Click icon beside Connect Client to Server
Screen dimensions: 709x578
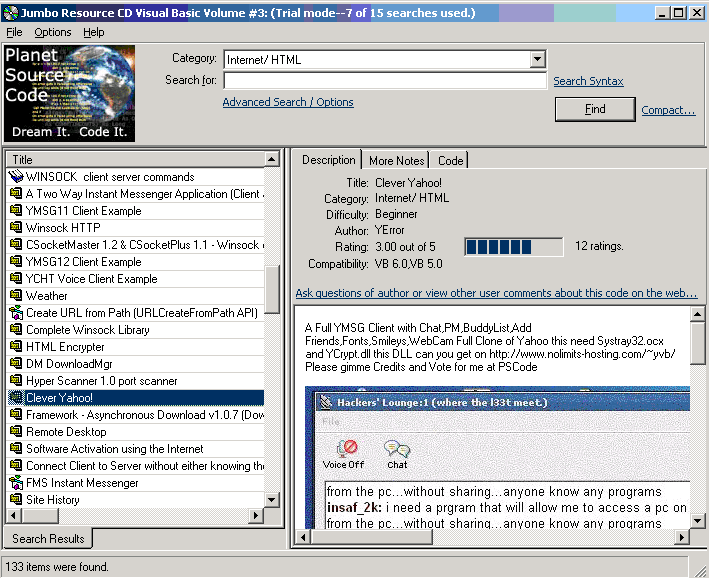(16, 465)
